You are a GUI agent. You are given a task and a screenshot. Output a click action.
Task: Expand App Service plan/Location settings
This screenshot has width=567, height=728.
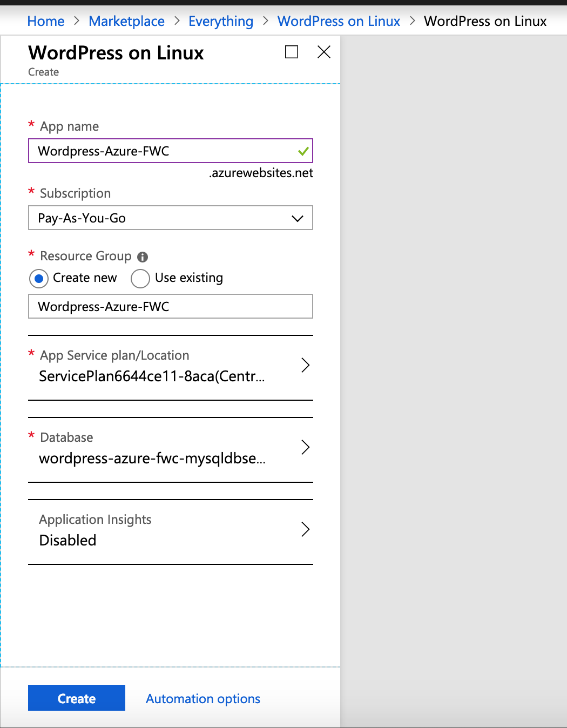(305, 366)
